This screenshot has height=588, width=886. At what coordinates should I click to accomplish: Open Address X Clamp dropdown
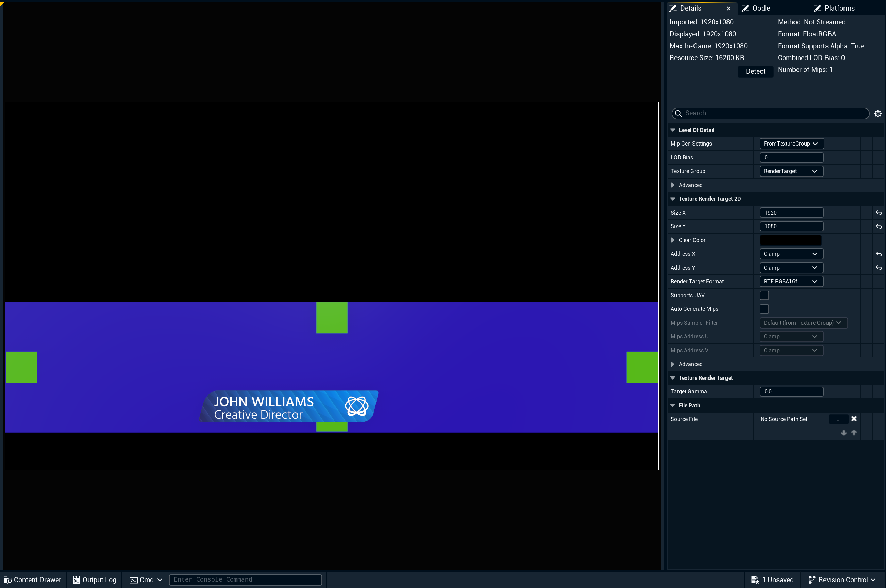click(791, 254)
